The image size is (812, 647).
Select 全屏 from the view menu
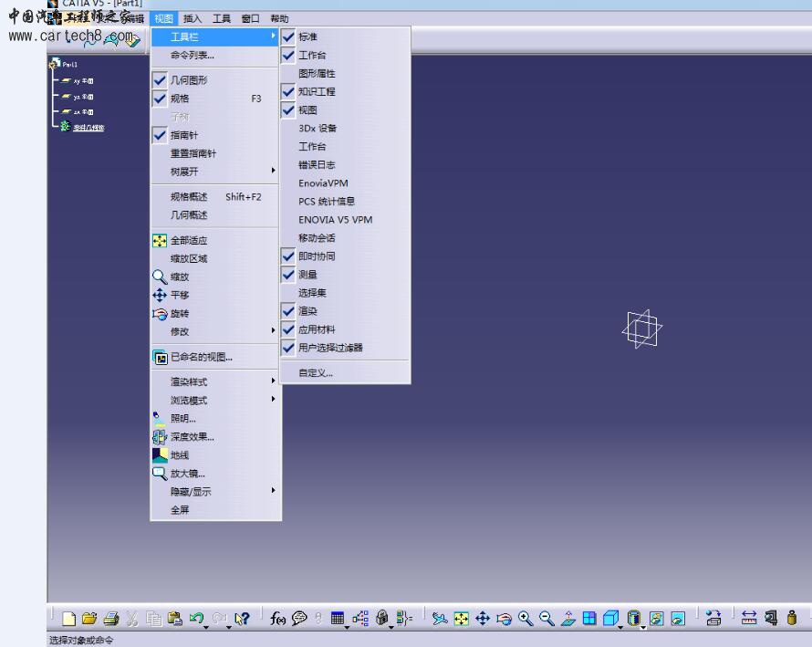tap(180, 510)
